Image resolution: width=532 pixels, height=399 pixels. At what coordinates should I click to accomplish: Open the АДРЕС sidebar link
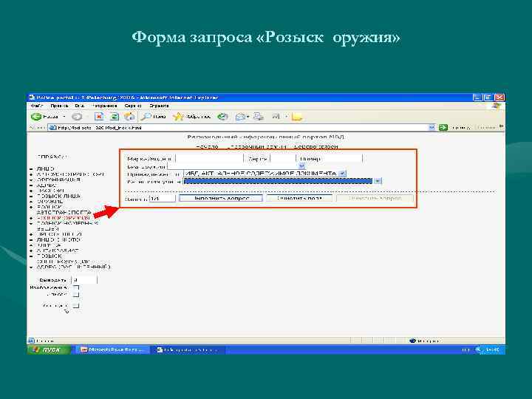(47, 185)
